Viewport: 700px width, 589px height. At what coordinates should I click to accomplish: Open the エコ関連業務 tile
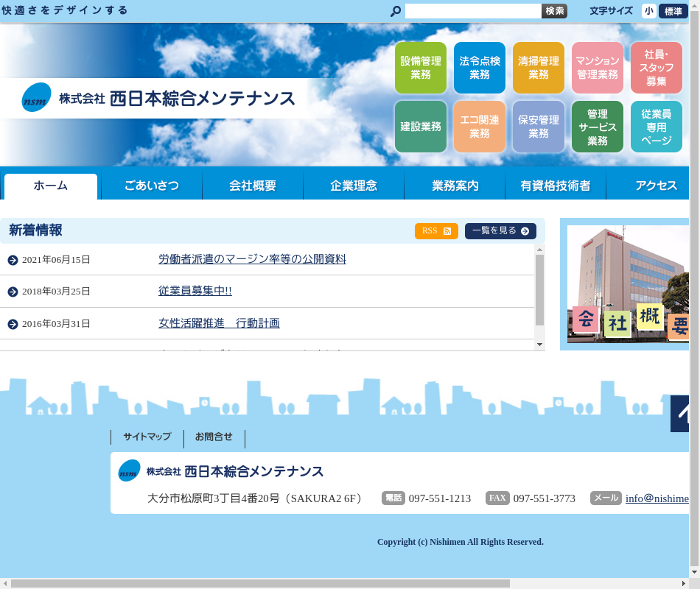(480, 127)
